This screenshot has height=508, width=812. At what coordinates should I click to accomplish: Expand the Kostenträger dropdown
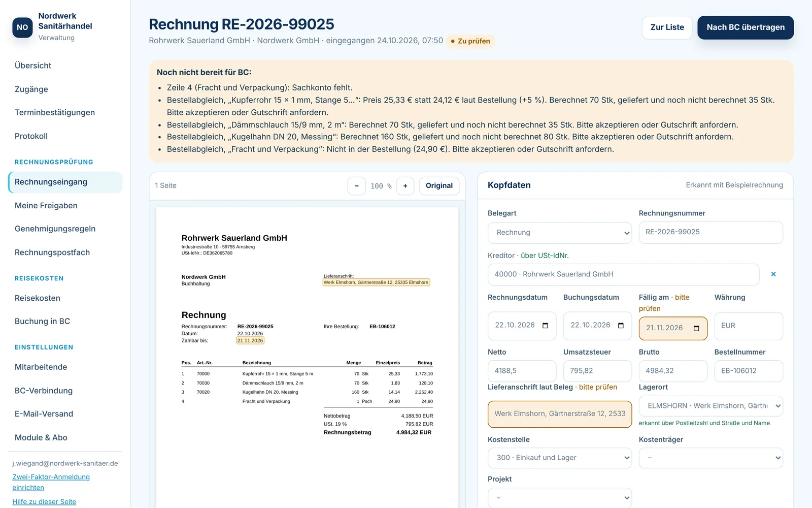point(711,458)
